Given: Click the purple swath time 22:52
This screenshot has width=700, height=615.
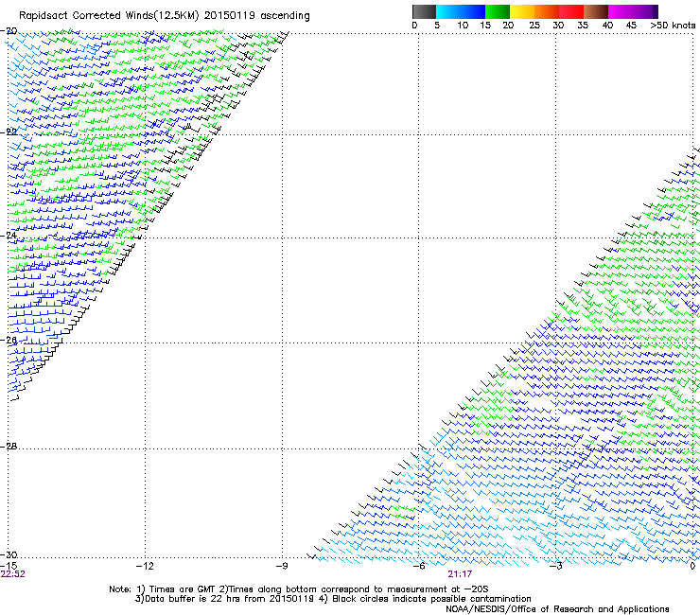Looking at the screenshot, I should pyautogui.click(x=13, y=574).
